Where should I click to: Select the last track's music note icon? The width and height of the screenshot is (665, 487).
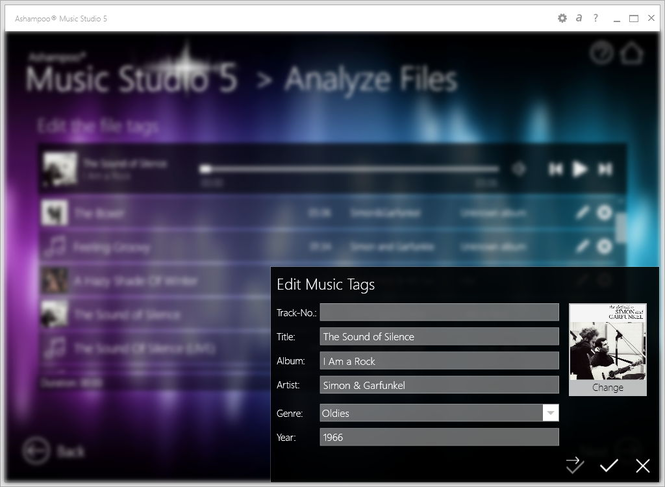pos(55,348)
